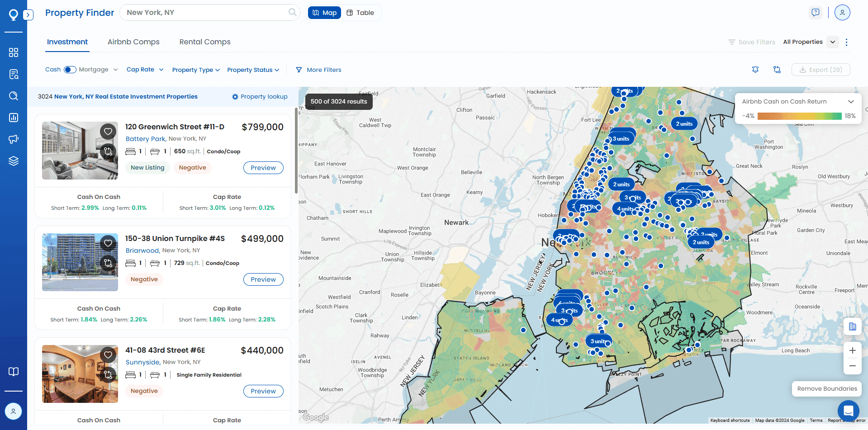Open 41-08 43rd Street property photo

tap(80, 374)
